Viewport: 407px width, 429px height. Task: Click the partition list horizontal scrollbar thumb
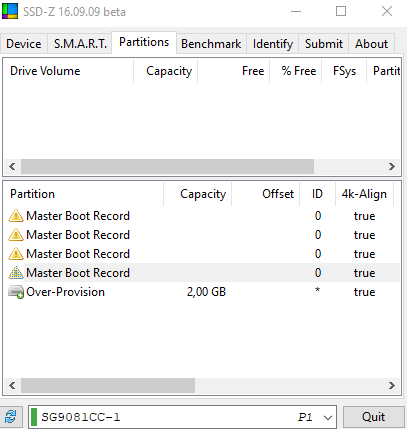pyautogui.click(x=108, y=386)
